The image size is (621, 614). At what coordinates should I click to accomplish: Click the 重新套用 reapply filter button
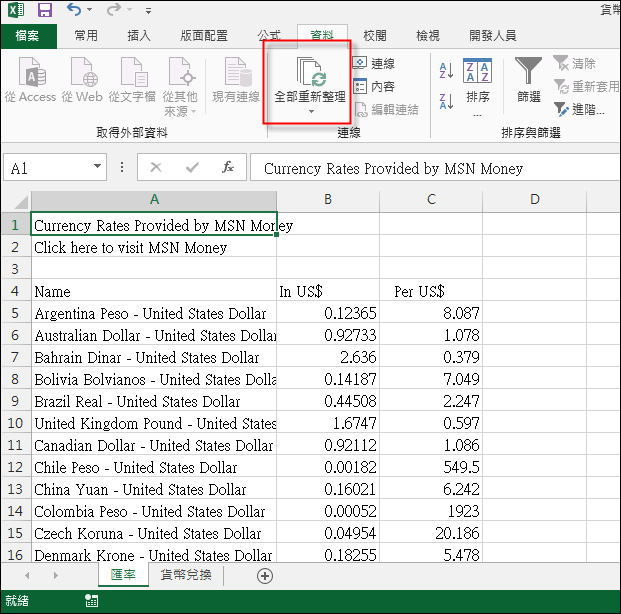[587, 86]
